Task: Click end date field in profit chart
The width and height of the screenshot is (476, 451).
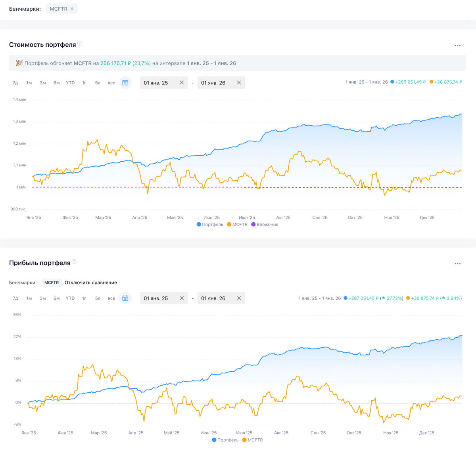Action: coord(216,298)
